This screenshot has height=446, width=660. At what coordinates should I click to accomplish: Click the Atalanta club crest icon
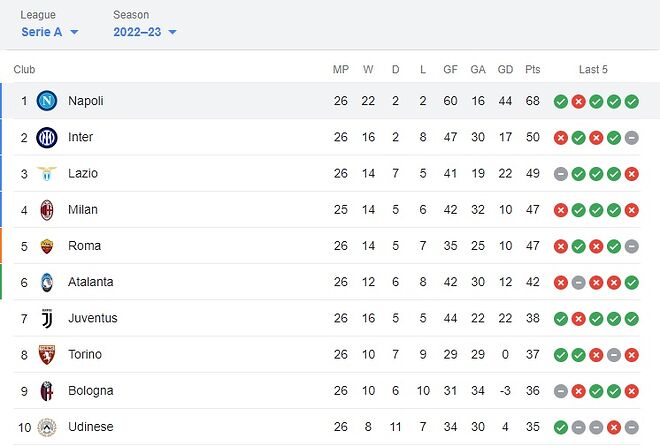(46, 282)
